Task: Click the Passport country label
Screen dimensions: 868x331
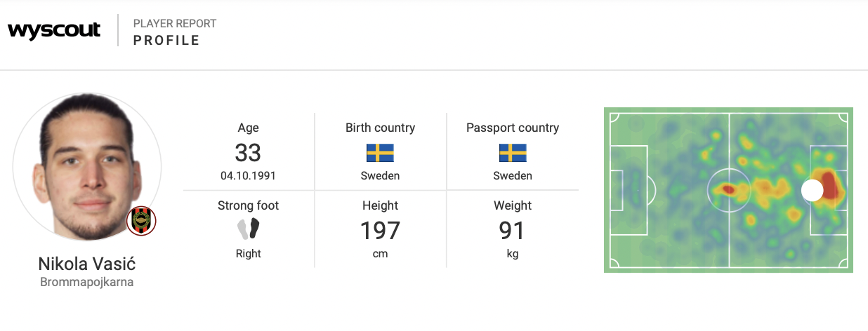Action: coord(513,128)
